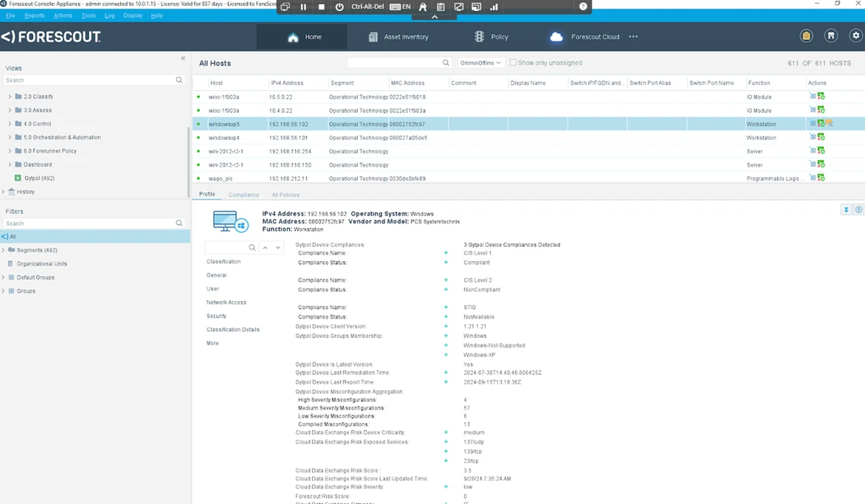Open the Online\Offline filter dropdown

point(481,63)
